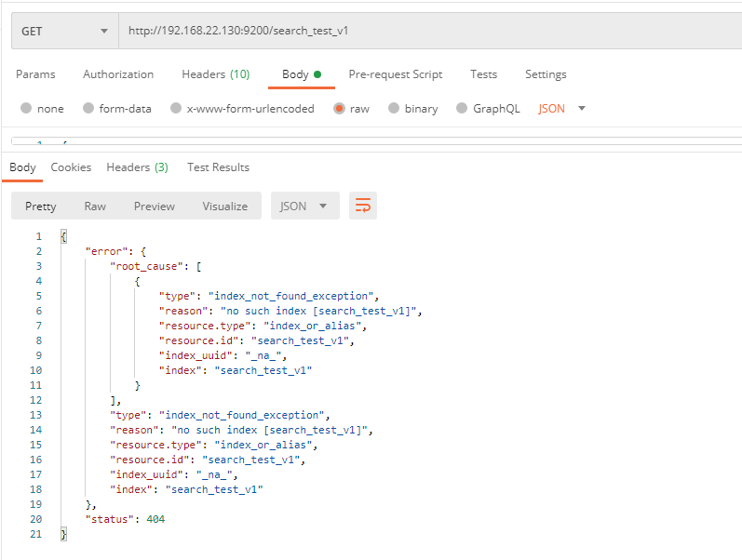The height and width of the screenshot is (560, 742).
Task: Click the "root_cause" key on line 3
Action: pos(147,266)
